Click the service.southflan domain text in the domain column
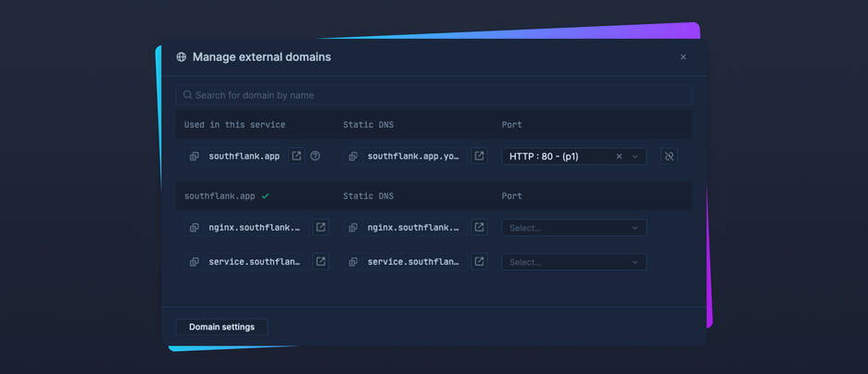 tap(256, 262)
